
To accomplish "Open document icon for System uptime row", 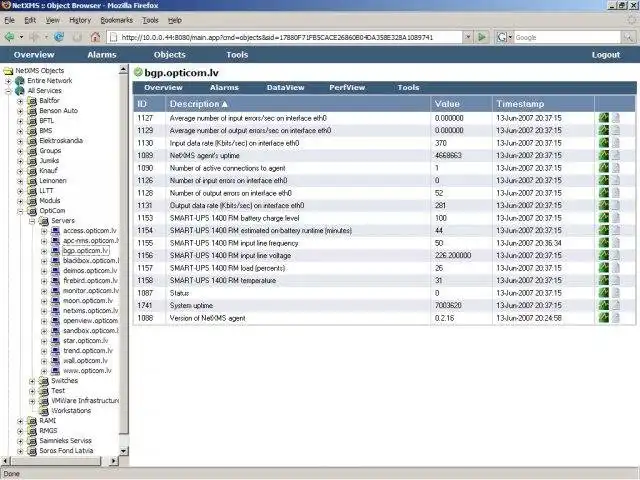I will (615, 305).
